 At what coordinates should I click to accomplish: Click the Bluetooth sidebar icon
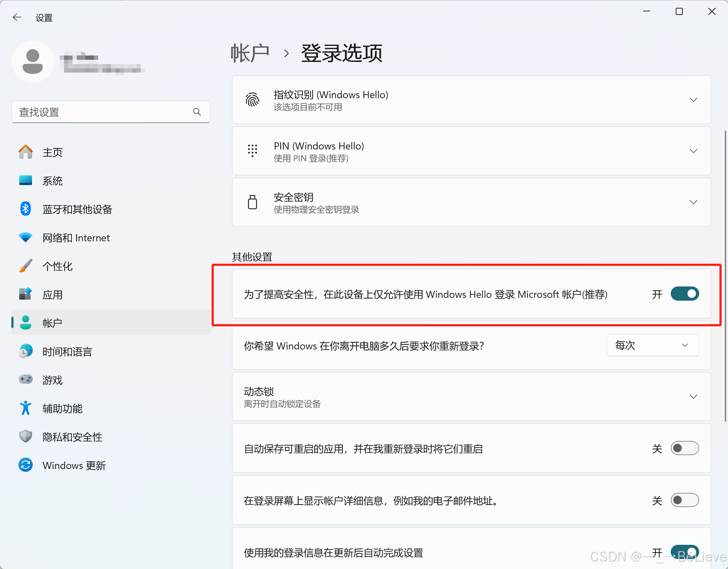tap(25, 209)
